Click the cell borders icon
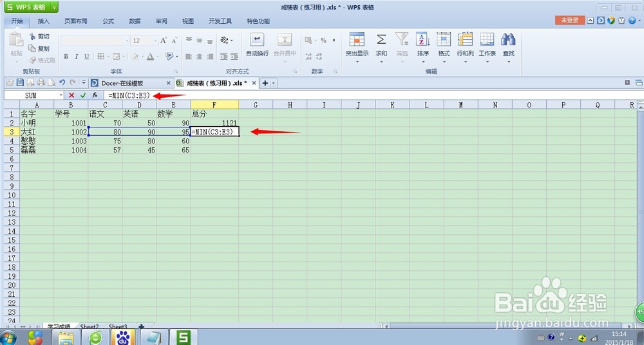 [100, 56]
